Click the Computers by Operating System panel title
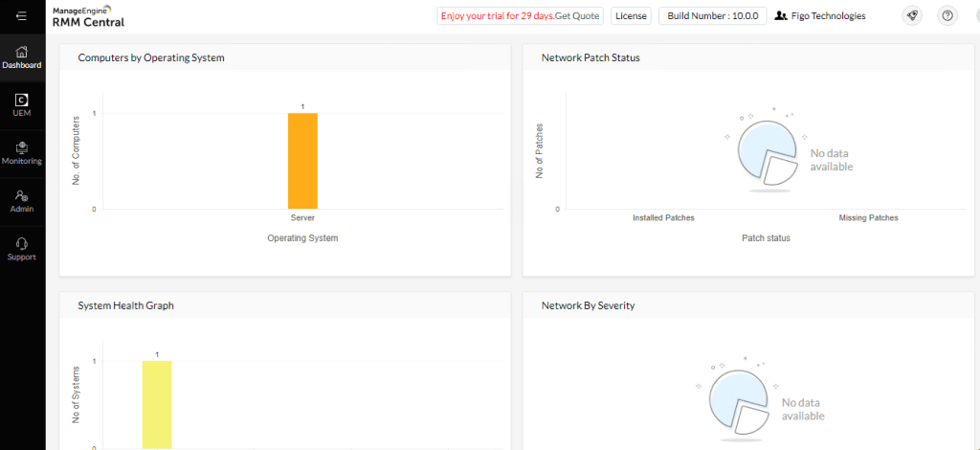 (151, 57)
